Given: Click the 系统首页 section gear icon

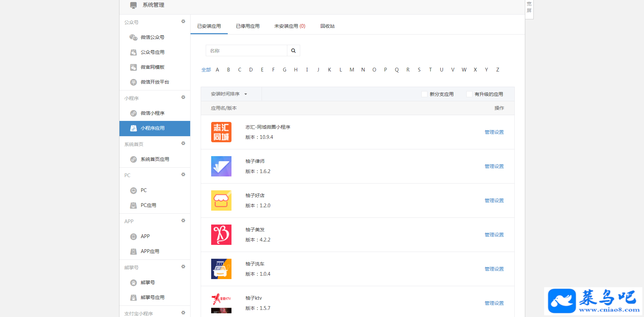Looking at the screenshot, I should click(x=183, y=143).
